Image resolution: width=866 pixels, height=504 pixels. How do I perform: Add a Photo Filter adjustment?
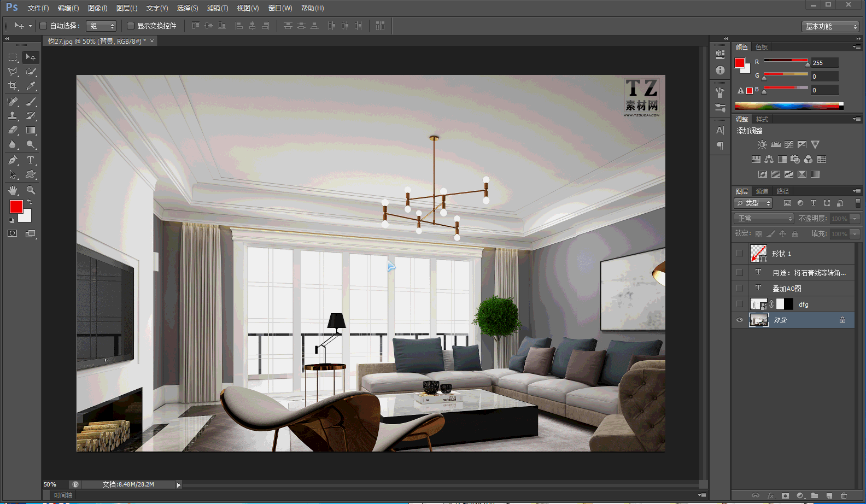(x=795, y=160)
